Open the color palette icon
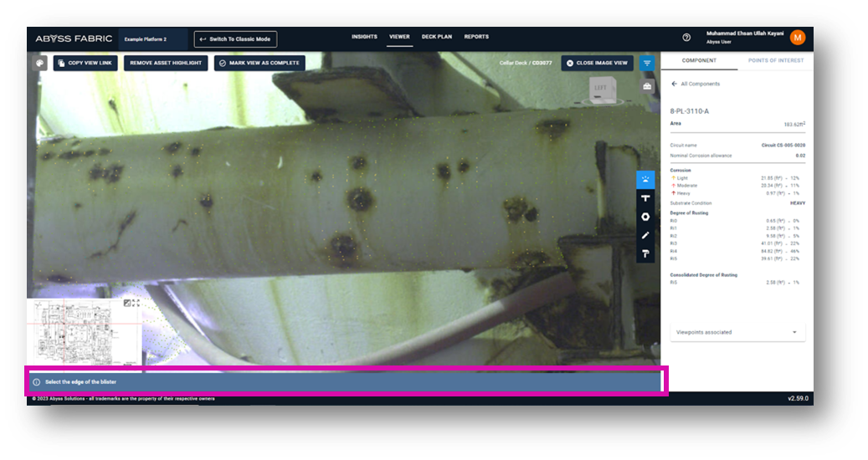 [x=39, y=63]
